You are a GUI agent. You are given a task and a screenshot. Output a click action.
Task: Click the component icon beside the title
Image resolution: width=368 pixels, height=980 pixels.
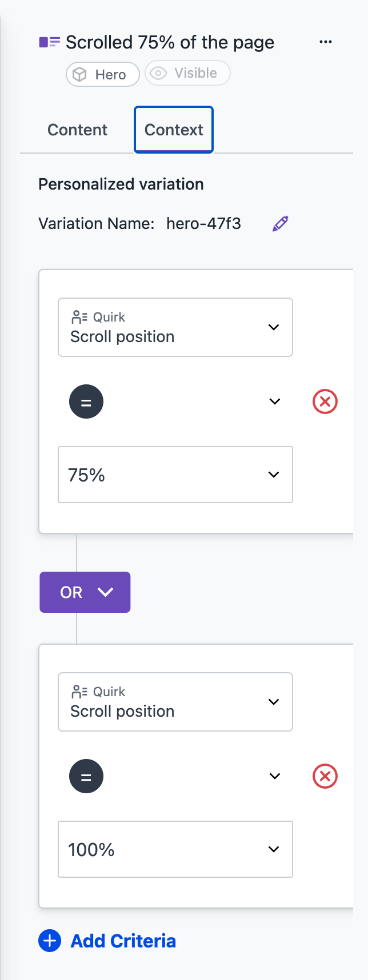(50, 42)
